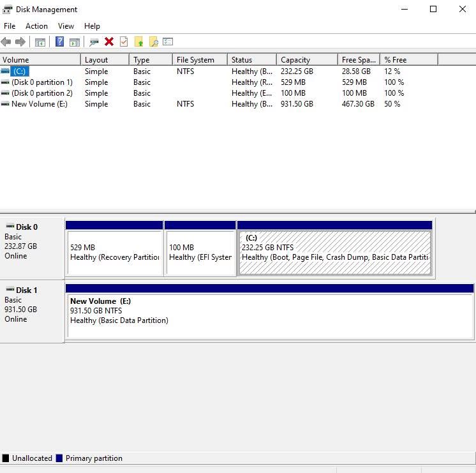This screenshot has height=473, width=476.
Task: Click the red X Delete icon
Action: [x=109, y=41]
